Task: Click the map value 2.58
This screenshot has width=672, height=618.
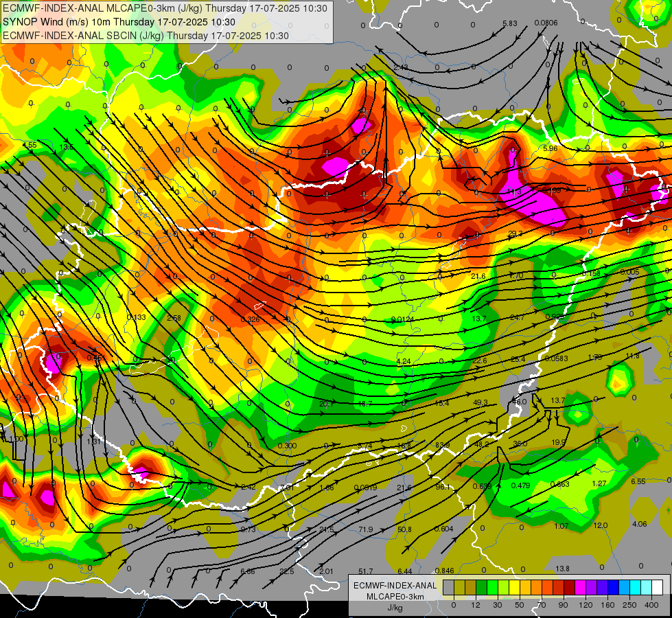Action: point(174,318)
